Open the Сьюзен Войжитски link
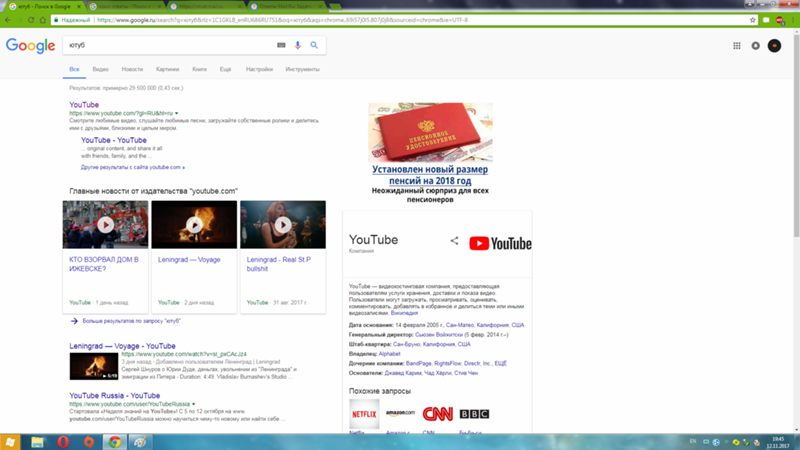 tap(439, 335)
